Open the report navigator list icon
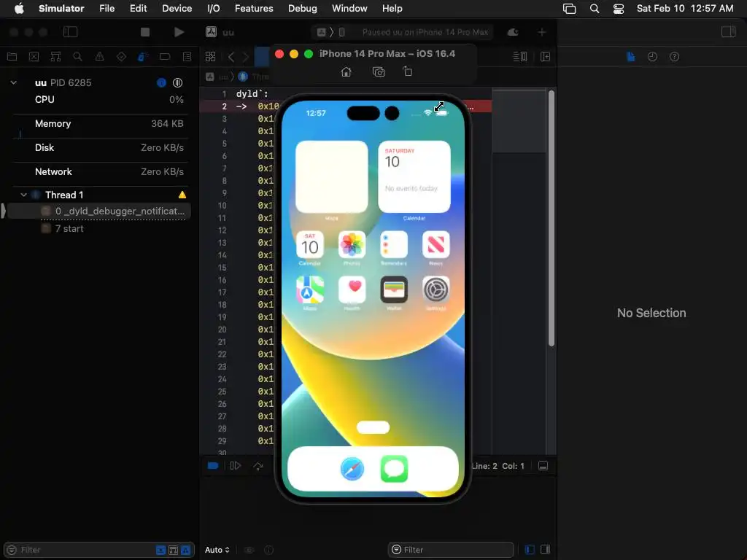 tap(187, 57)
